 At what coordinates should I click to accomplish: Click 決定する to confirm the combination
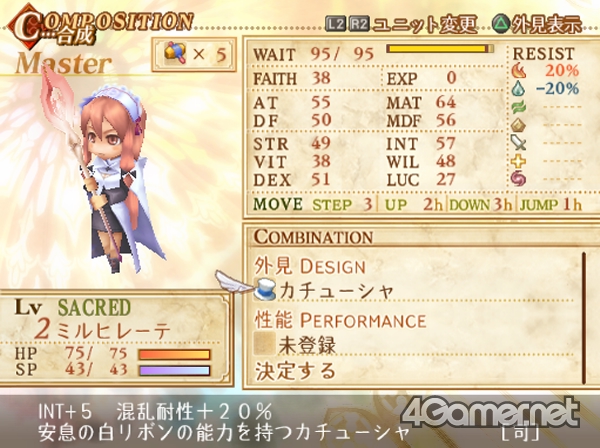tap(295, 371)
